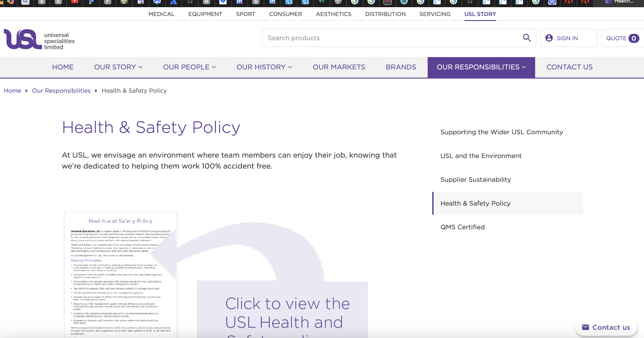Open Supporting the Wider USL Community
The width and height of the screenshot is (644, 338).
[x=502, y=132]
